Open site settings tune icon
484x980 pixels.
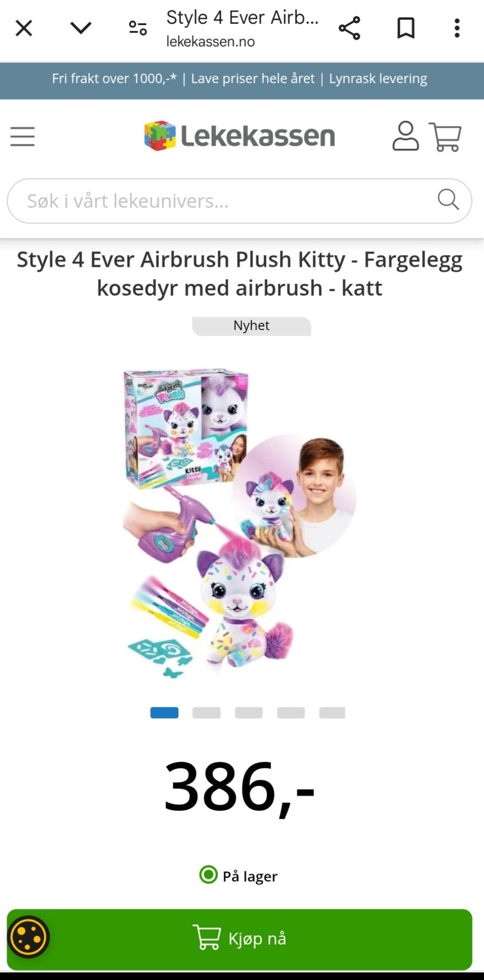tap(138, 28)
